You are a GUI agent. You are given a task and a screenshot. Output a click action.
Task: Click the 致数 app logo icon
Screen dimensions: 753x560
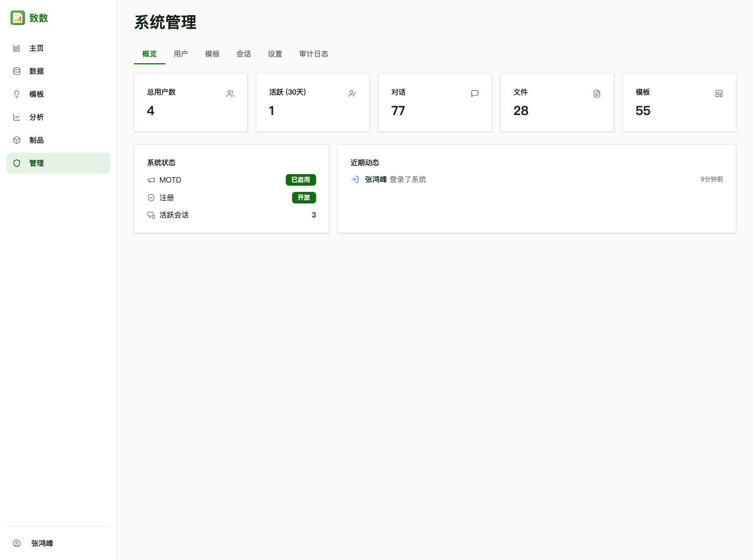[18, 18]
